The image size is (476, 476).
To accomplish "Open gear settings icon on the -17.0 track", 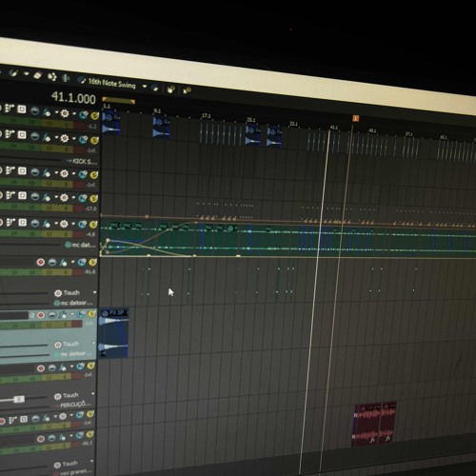I will click(64, 198).
